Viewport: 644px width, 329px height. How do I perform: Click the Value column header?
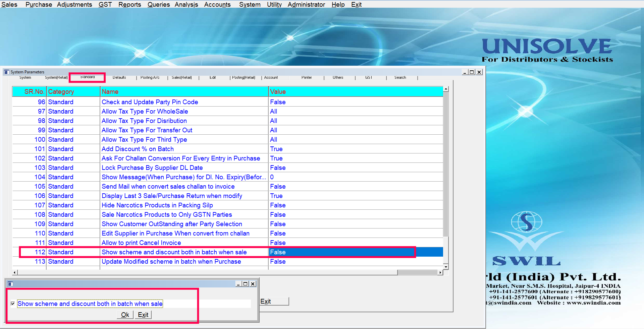click(x=356, y=91)
